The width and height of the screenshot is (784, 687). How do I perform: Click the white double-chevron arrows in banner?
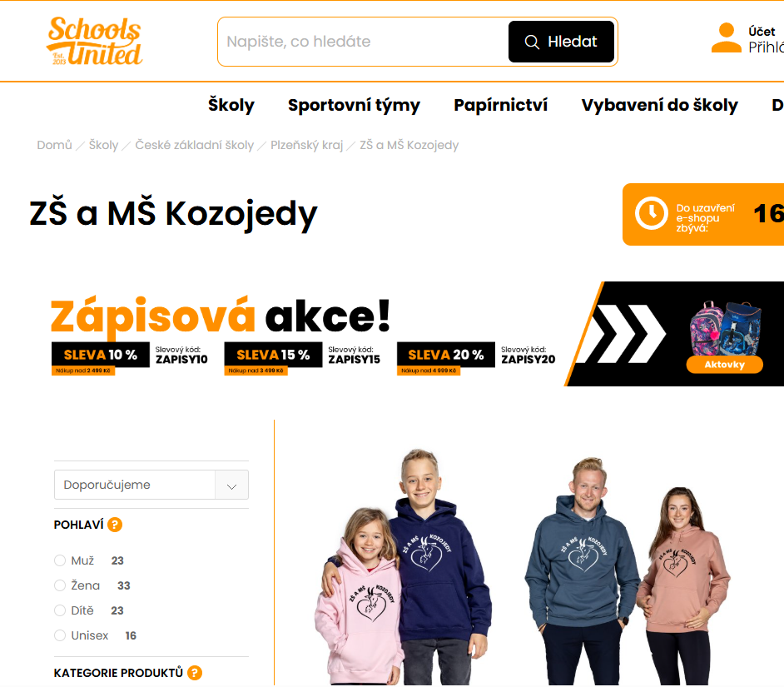[628, 334]
